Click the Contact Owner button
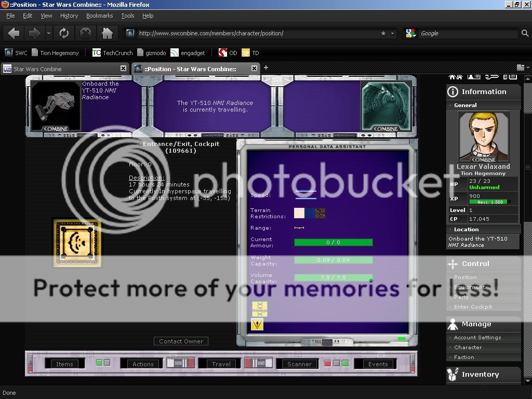The width and height of the screenshot is (532, 399). click(x=181, y=341)
